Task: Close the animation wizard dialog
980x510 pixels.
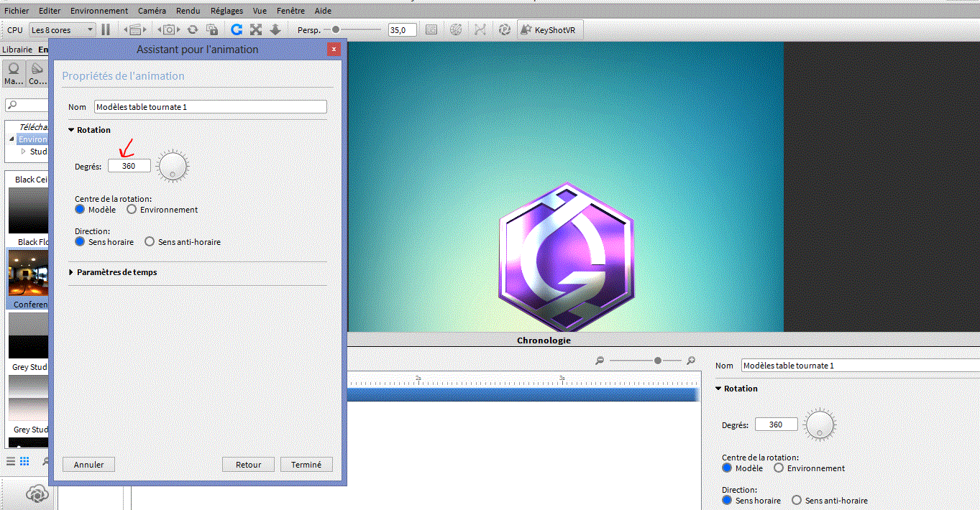Action: [x=334, y=50]
